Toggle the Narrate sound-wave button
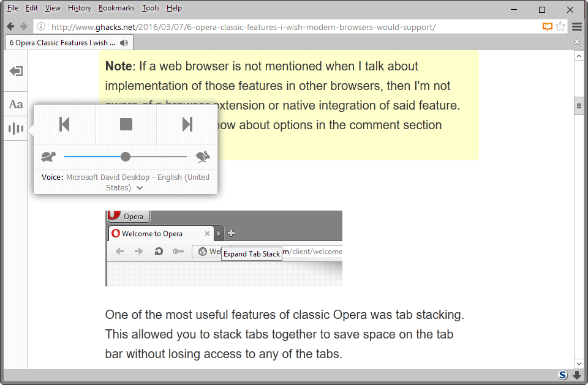This screenshot has height=385, width=588. pos(16,129)
